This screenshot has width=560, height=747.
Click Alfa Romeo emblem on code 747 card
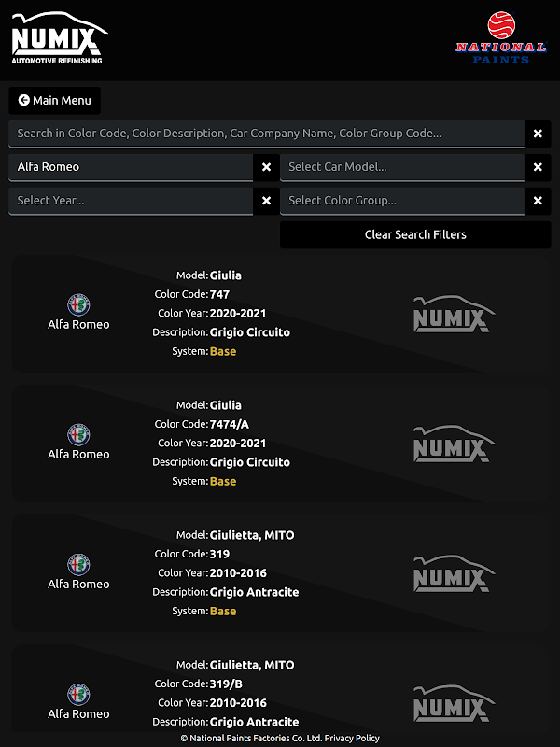pyautogui.click(x=78, y=305)
